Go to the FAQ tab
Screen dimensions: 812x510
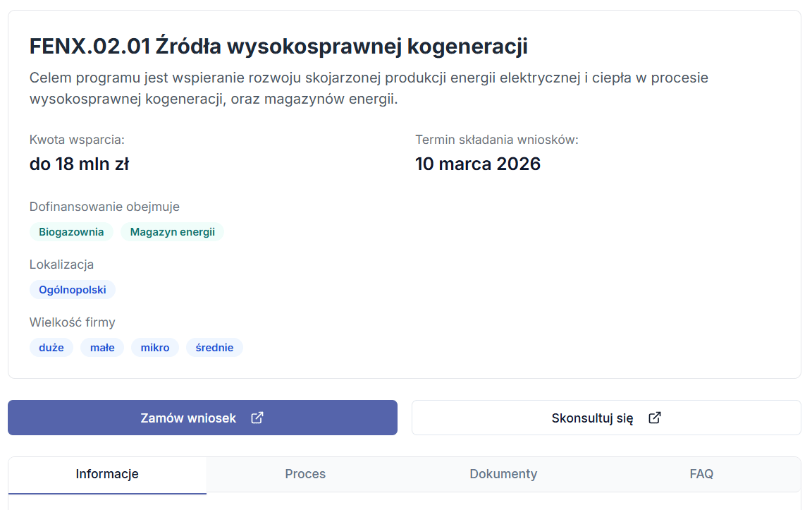tap(701, 474)
